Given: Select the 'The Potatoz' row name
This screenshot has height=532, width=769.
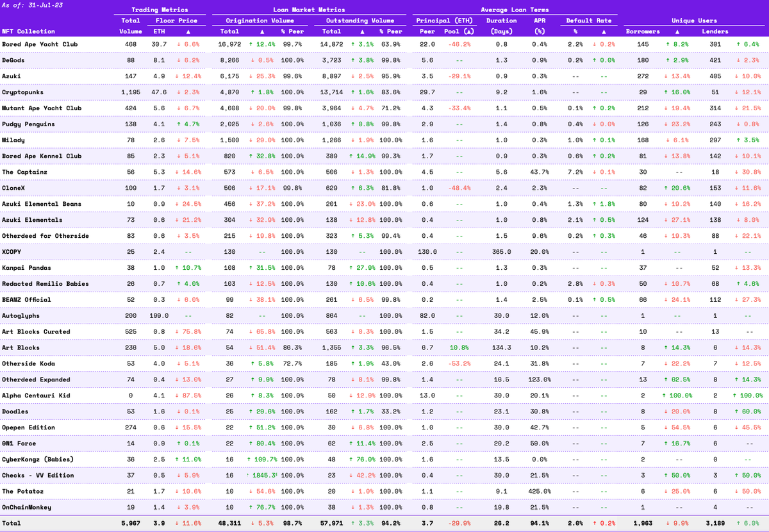Looking at the screenshot, I should pyautogui.click(x=22, y=491).
